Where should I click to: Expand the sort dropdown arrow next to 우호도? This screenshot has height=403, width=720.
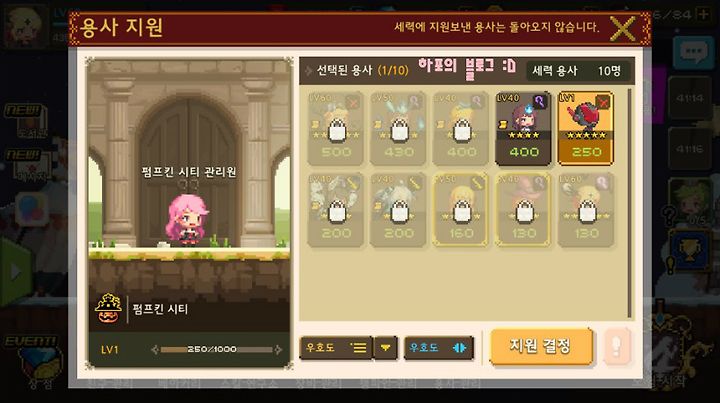(385, 348)
